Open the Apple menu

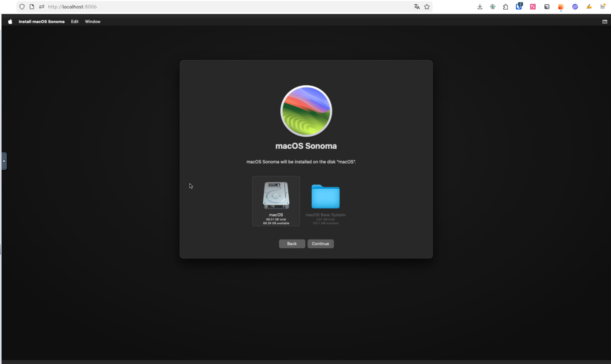click(x=10, y=22)
